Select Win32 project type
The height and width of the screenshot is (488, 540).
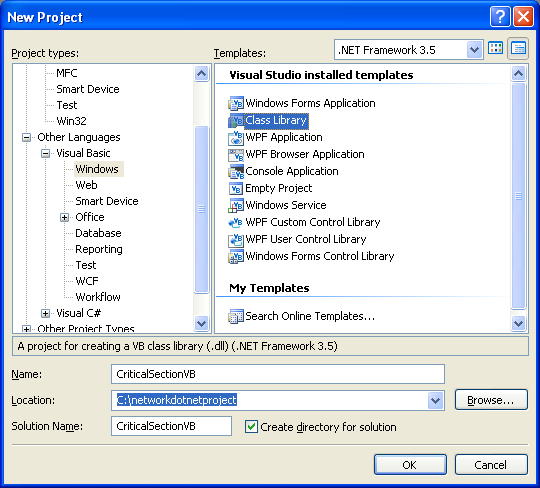pyautogui.click(x=71, y=121)
